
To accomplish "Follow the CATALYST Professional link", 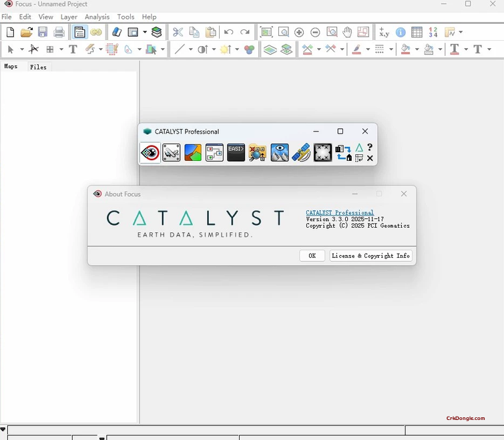I will pyautogui.click(x=340, y=212).
